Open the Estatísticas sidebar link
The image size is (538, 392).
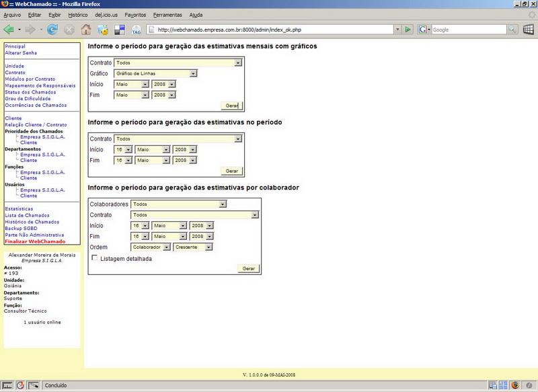pyautogui.click(x=19, y=209)
